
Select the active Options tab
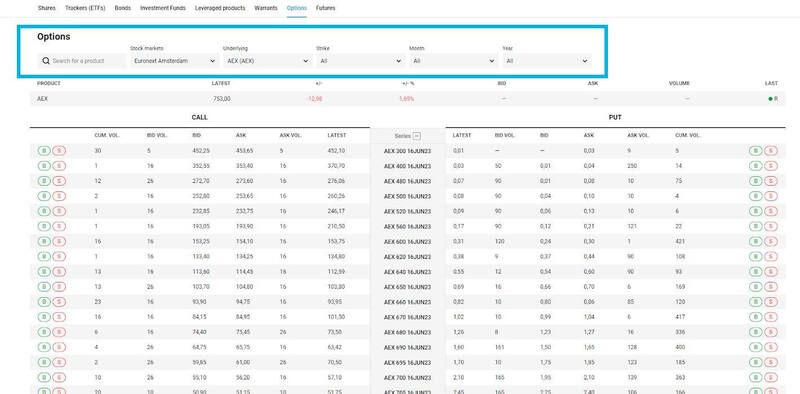296,8
